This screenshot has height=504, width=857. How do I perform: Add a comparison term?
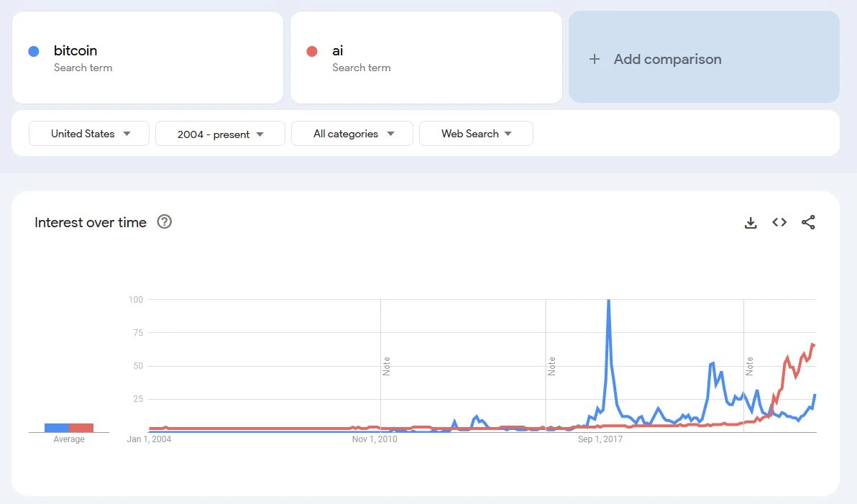pyautogui.click(x=704, y=57)
